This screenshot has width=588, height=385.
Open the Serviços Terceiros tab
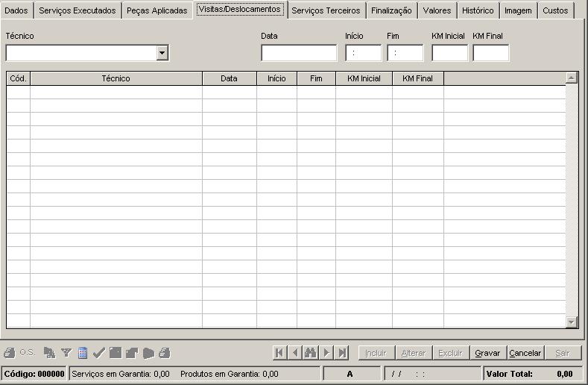pos(326,10)
